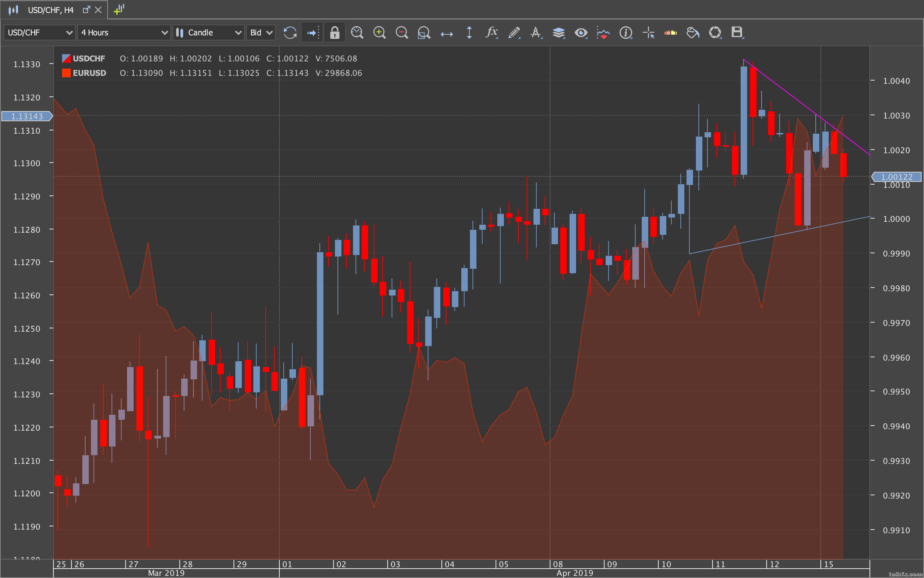Select the crosshair cursor tool

(x=648, y=33)
